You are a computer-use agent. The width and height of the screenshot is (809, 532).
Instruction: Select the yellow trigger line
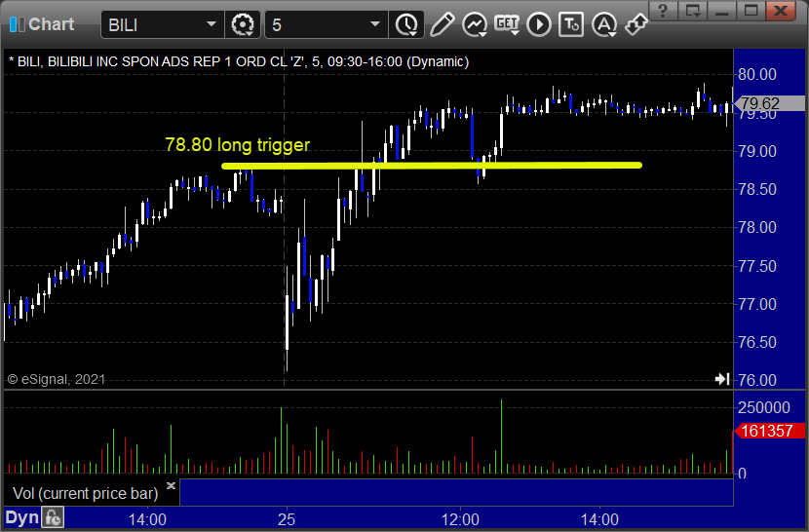pyautogui.click(x=432, y=166)
